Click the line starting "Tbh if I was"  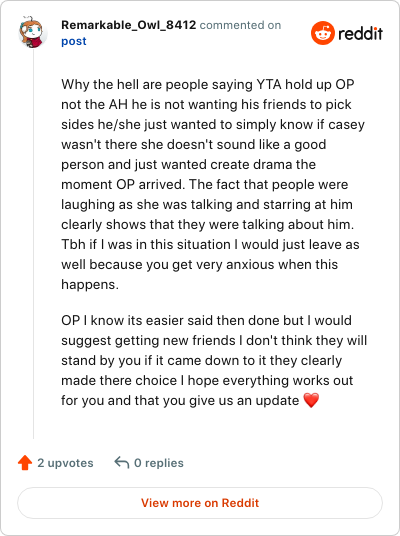pos(210,244)
